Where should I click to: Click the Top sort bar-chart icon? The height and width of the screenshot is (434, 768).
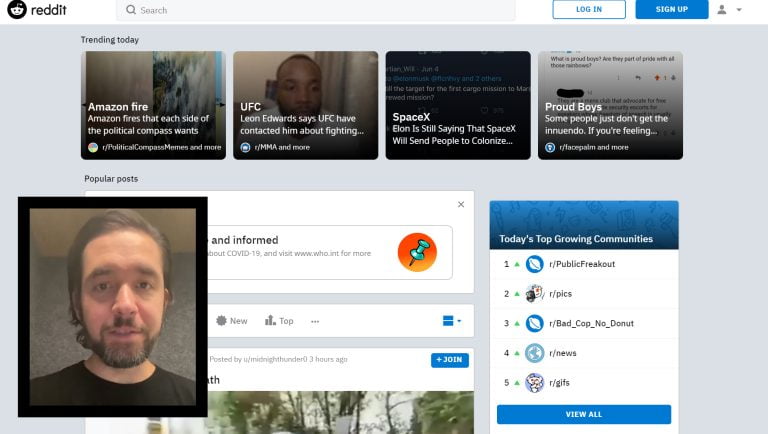[270, 320]
